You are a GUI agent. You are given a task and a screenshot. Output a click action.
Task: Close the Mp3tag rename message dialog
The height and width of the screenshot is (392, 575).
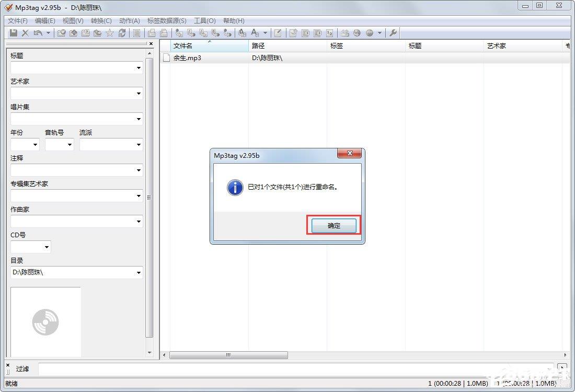[350, 153]
